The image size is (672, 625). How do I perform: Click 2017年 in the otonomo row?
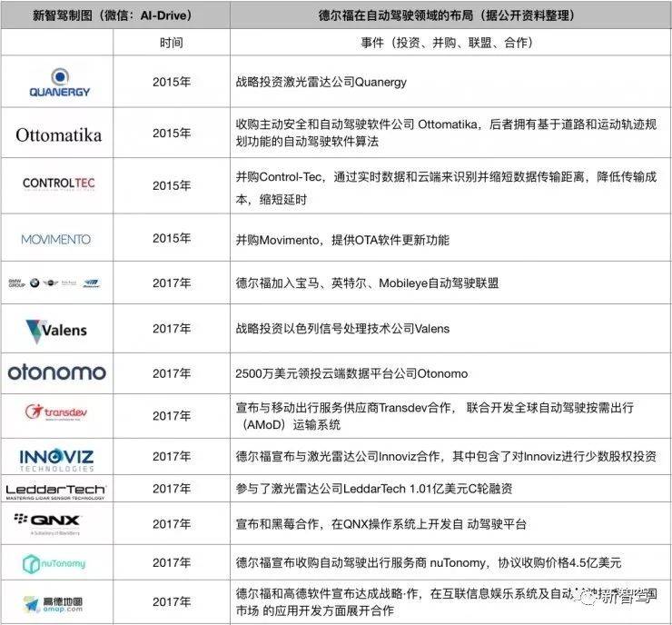coord(172,373)
